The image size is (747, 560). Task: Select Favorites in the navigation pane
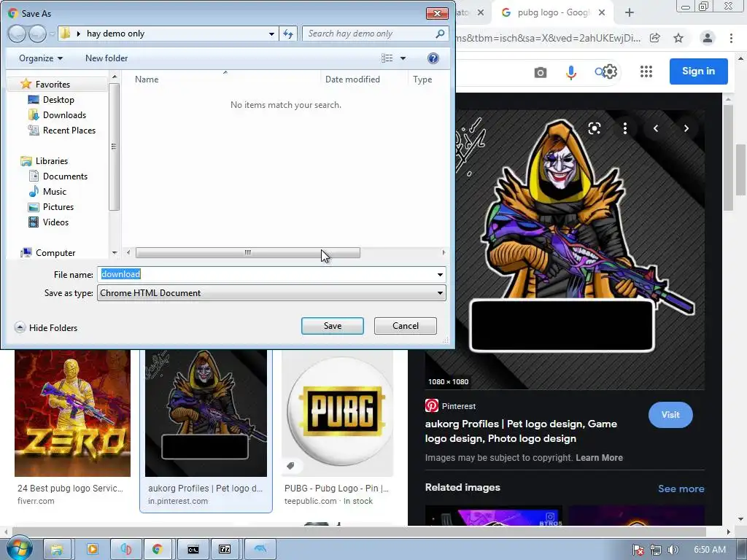pyautogui.click(x=53, y=85)
